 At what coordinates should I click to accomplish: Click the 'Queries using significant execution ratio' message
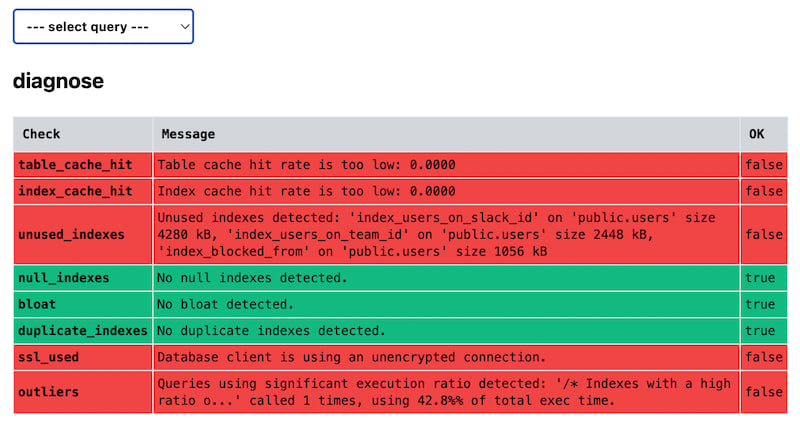tap(444, 392)
